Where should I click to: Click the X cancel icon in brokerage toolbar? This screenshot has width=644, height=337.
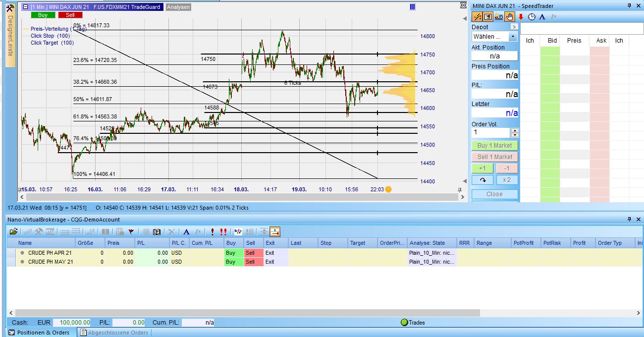(x=172, y=231)
